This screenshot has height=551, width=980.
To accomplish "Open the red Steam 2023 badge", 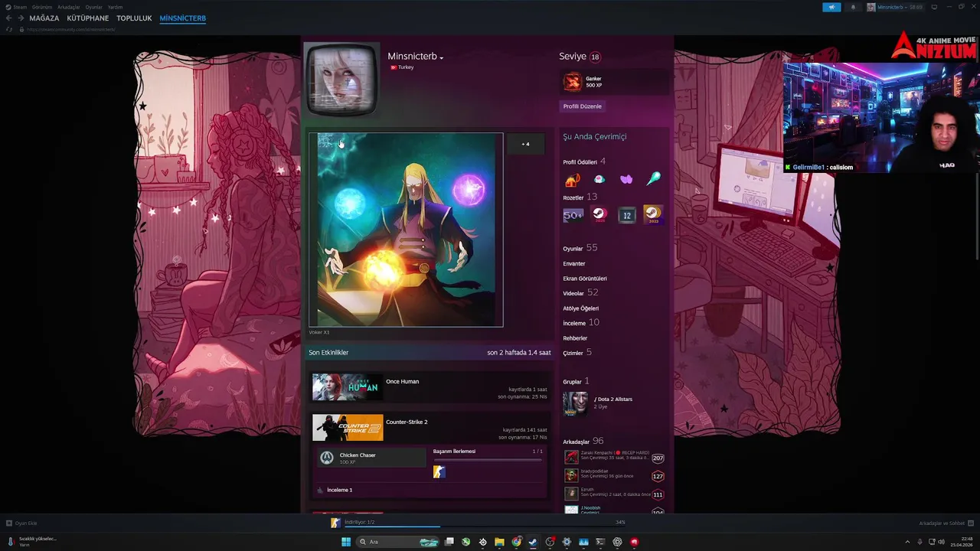I will pos(599,216).
